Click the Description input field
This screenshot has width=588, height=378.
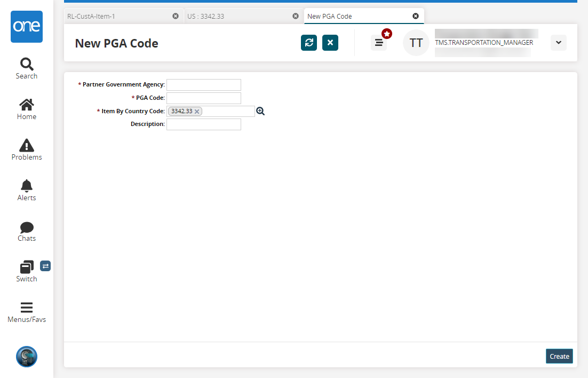[x=204, y=124]
